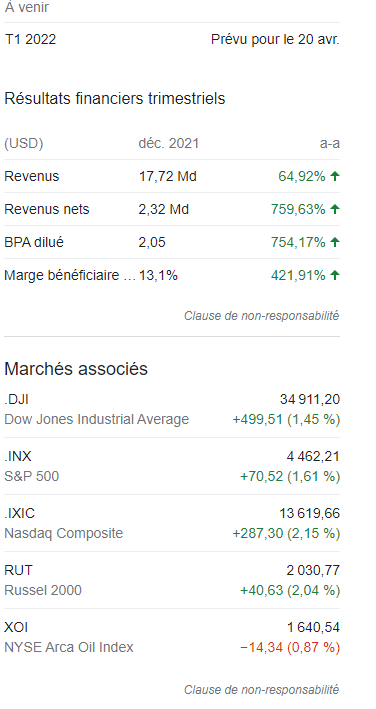Click the green arrow beside BPA dilué 754,17%
Viewport: 376px width, 709px height.
point(334,242)
